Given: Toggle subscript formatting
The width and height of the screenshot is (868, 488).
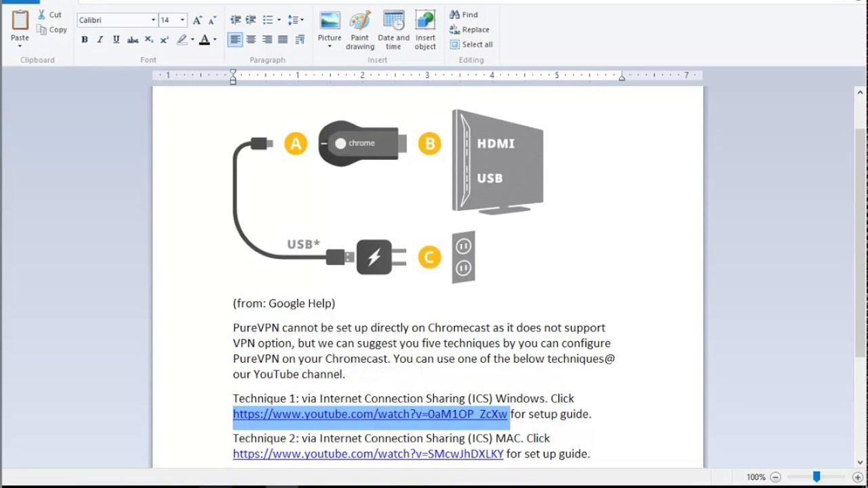Looking at the screenshot, I should pyautogui.click(x=149, y=40).
